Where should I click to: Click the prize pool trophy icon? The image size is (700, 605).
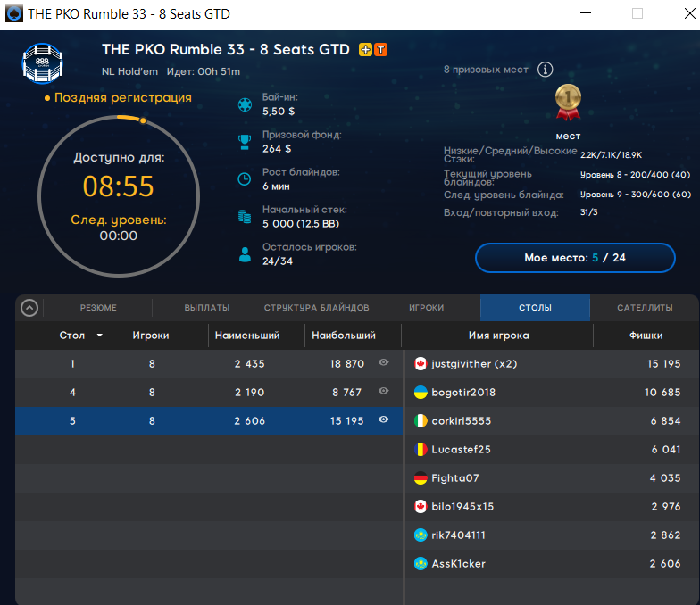(x=245, y=142)
